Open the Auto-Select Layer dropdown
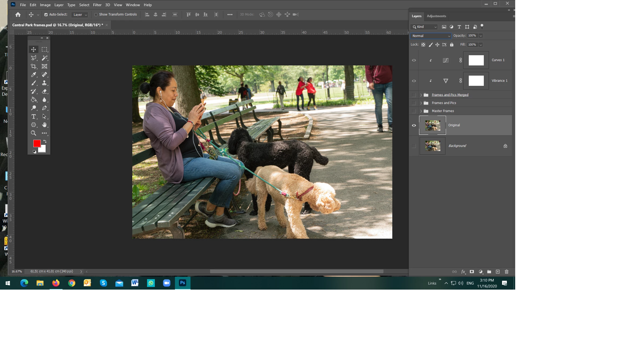This screenshot has height=362, width=644. tap(80, 15)
